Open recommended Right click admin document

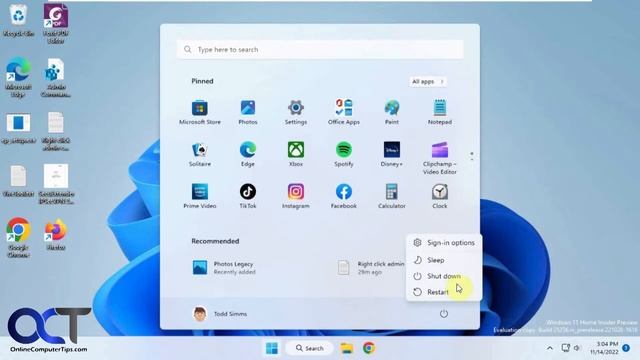click(x=371, y=268)
